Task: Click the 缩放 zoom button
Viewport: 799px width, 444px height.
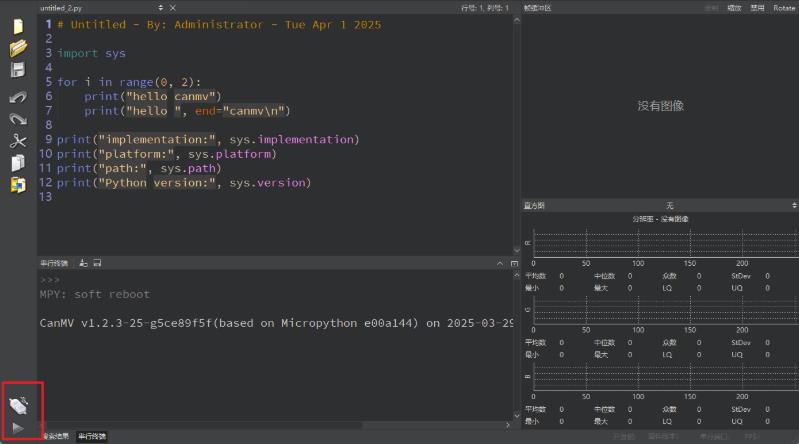Action: pos(735,7)
